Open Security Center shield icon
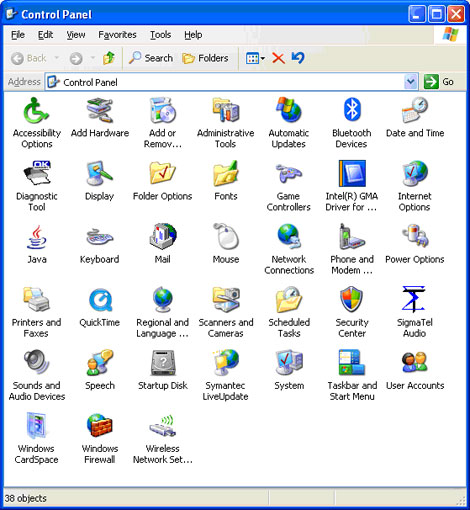This screenshot has height=510, width=470. 351,299
